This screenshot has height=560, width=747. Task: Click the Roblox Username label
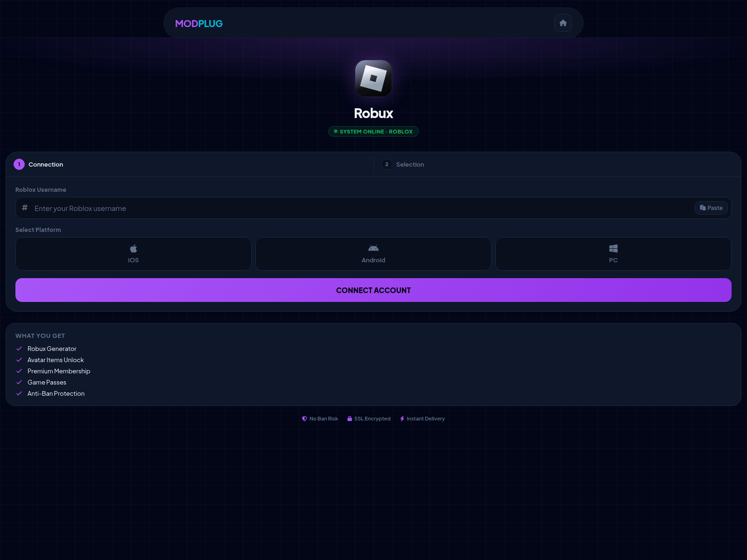41,189
